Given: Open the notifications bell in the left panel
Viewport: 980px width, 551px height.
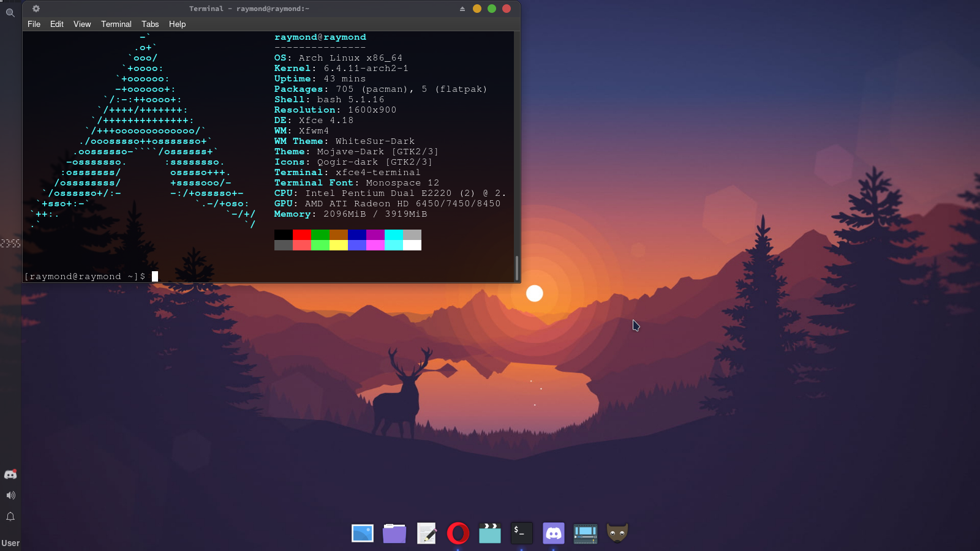Looking at the screenshot, I should tap(10, 517).
